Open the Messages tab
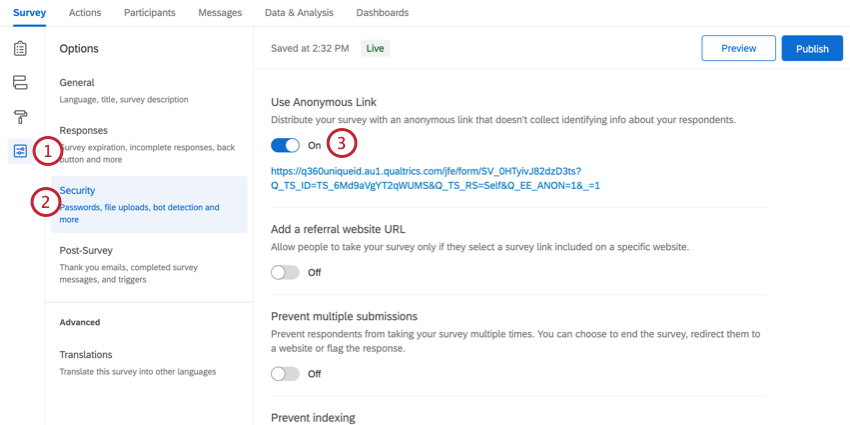This screenshot has width=850, height=425. pos(220,12)
